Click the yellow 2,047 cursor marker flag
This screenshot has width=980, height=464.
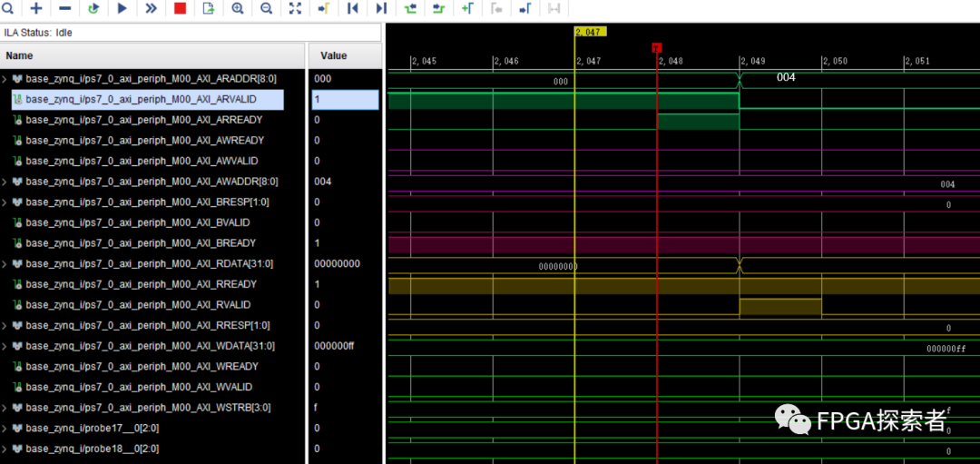click(x=590, y=32)
